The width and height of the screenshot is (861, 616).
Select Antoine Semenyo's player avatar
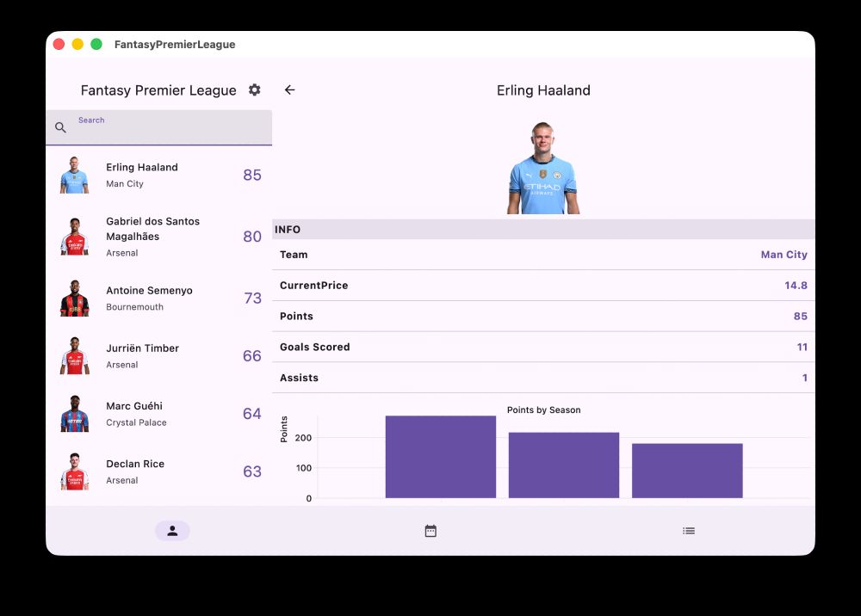[74, 299]
